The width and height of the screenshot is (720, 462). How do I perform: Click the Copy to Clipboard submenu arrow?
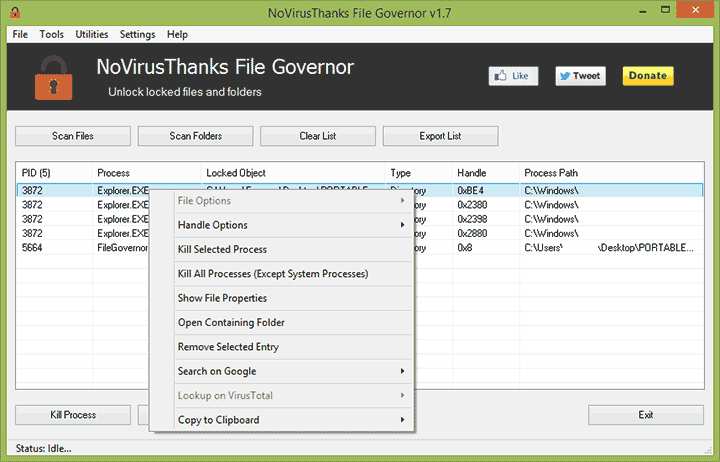click(x=403, y=419)
